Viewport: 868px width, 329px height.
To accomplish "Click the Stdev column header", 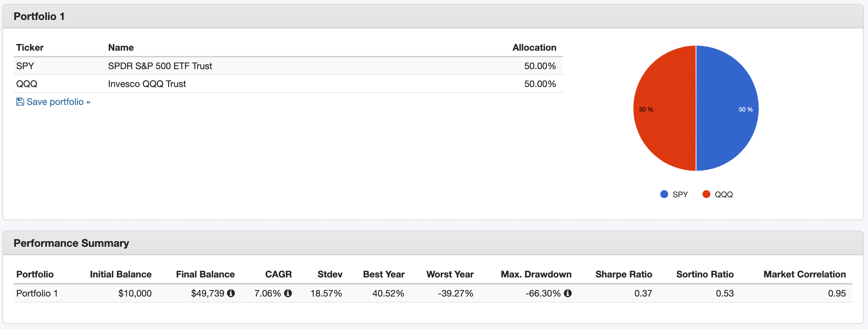I will [330, 274].
